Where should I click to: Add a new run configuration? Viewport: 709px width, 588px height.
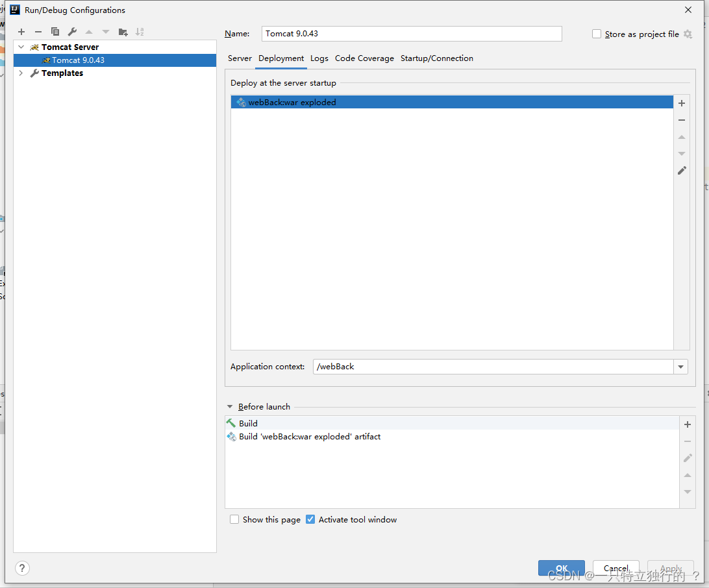[21, 31]
